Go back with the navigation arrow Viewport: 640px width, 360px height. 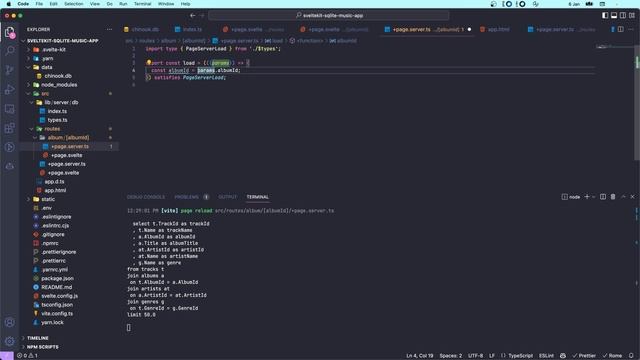[x=193, y=16]
